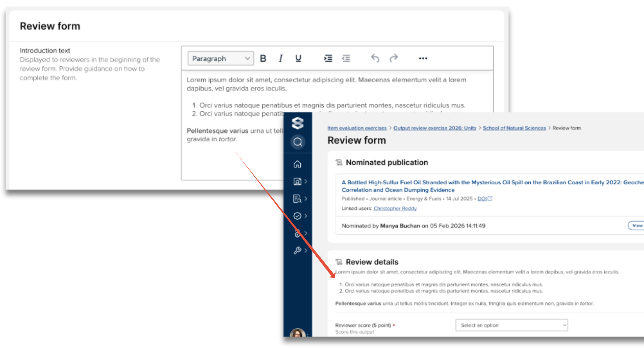This screenshot has height=348, width=644.
Task: Redo the last edit
Action: pyautogui.click(x=393, y=58)
